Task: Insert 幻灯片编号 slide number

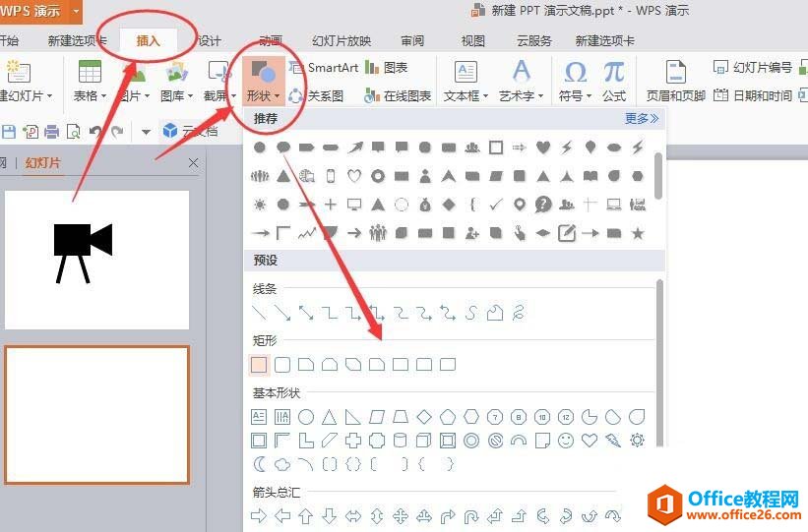Action: pyautogui.click(x=752, y=68)
